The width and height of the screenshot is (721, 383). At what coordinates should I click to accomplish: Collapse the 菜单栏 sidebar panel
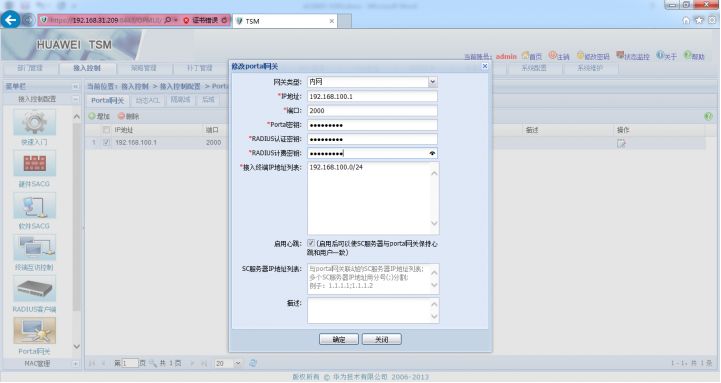pos(75,86)
